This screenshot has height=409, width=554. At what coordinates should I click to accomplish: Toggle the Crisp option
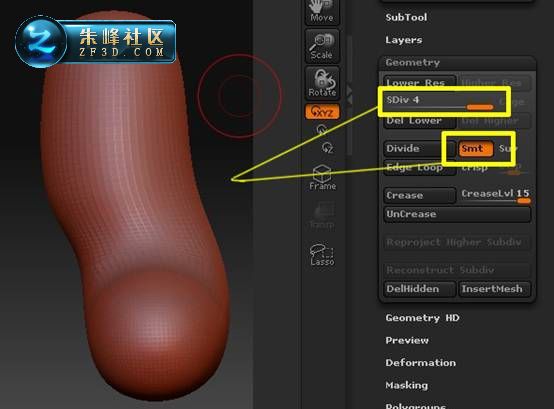coord(475,167)
